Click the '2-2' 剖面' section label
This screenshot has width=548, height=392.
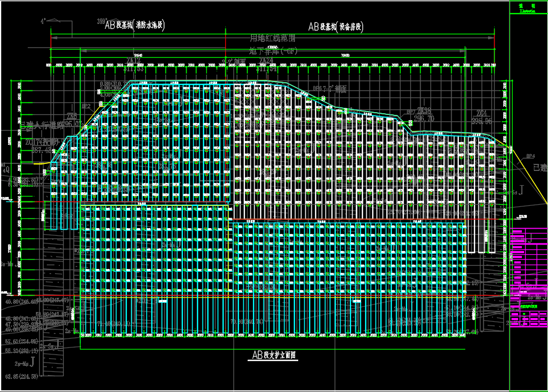point(234,62)
